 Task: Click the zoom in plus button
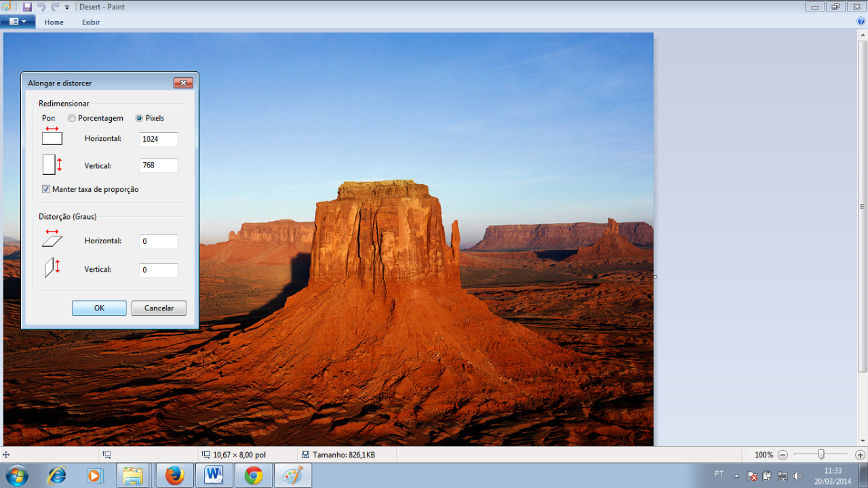(860, 455)
